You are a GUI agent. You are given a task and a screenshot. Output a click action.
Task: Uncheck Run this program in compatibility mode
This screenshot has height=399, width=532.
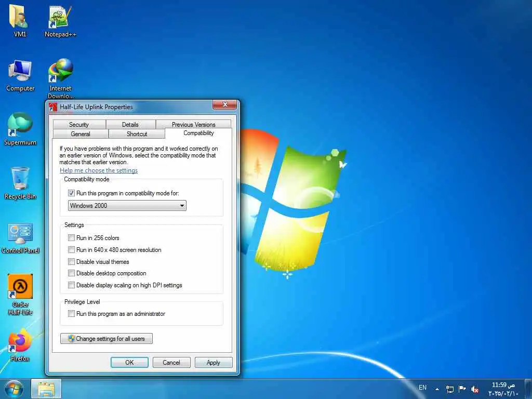click(71, 193)
